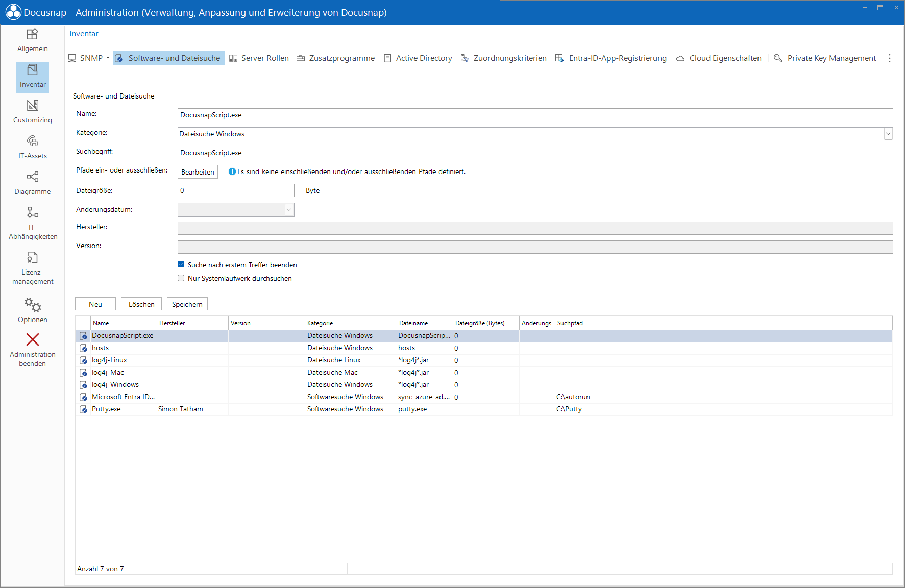Viewport: 905px width, 588px height.
Task: Click the row icon beside log4j-Mac entry
Action: (x=83, y=373)
